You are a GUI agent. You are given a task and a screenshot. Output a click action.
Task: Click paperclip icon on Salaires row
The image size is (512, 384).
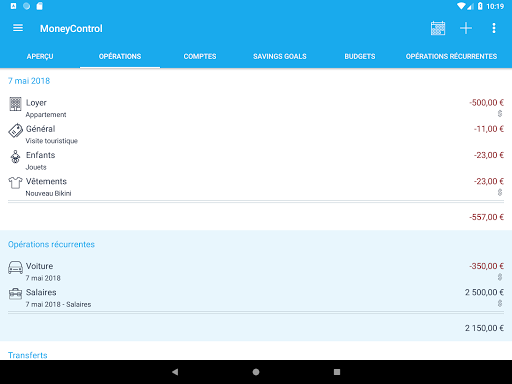pyautogui.click(x=500, y=303)
